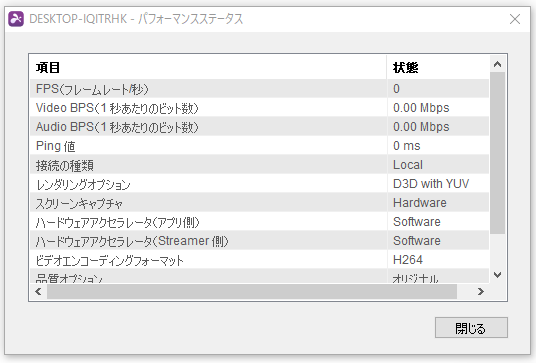Click the Splashtop app icon in title bar
The width and height of the screenshot is (536, 363).
pos(16,19)
